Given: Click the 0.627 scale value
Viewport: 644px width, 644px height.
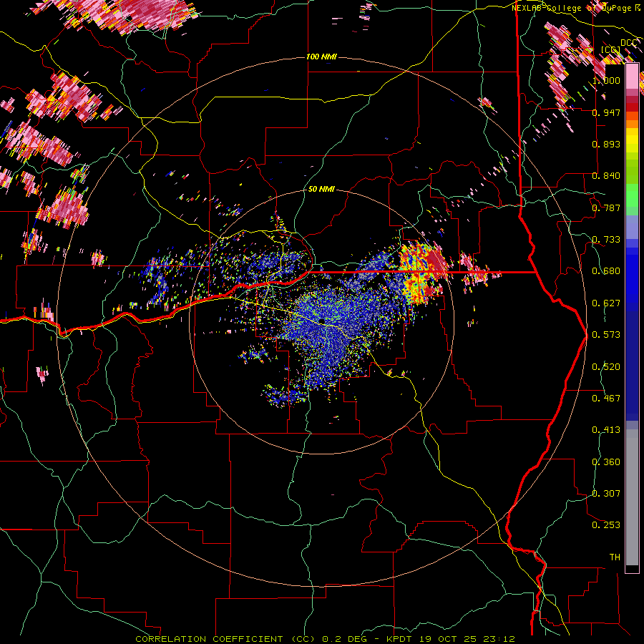Looking at the screenshot, I should 606,303.
